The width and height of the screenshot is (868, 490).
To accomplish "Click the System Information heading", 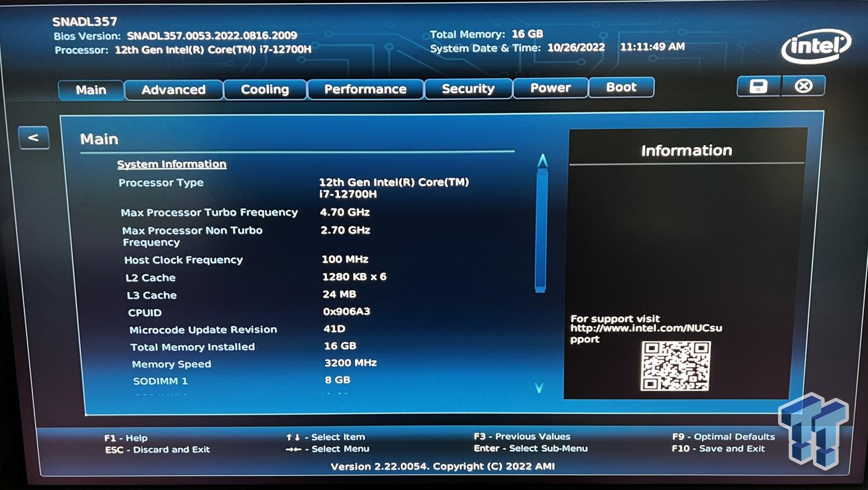I will click(x=172, y=164).
